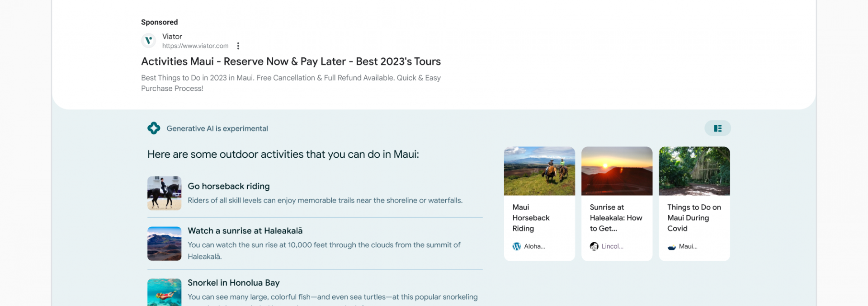Click the Viator logo icon
Image resolution: width=868 pixels, height=306 pixels.
pyautogui.click(x=148, y=41)
